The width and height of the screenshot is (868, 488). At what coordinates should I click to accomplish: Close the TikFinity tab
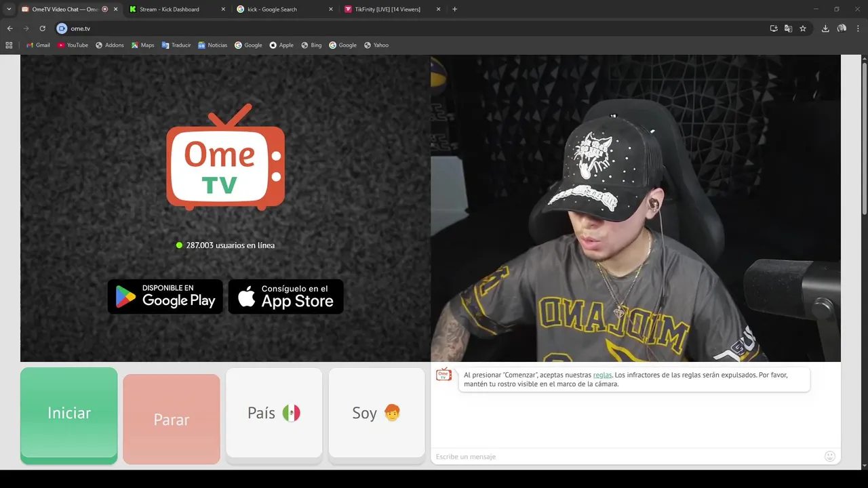(x=438, y=9)
